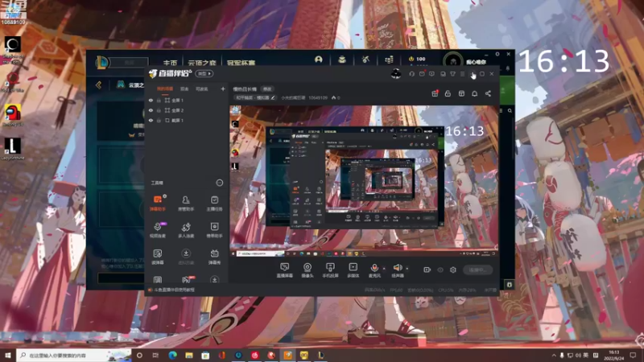This screenshot has width=644, height=362.
Task: Select the 截屏 1 source row
Action: (186, 120)
